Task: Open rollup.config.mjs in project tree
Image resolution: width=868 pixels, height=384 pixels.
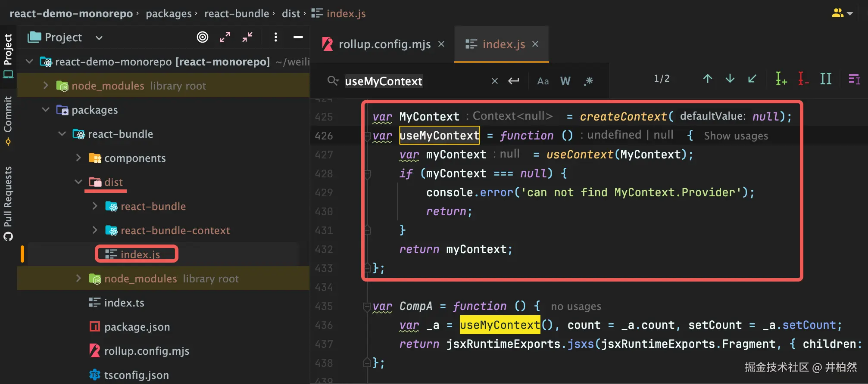Action: [147, 351]
